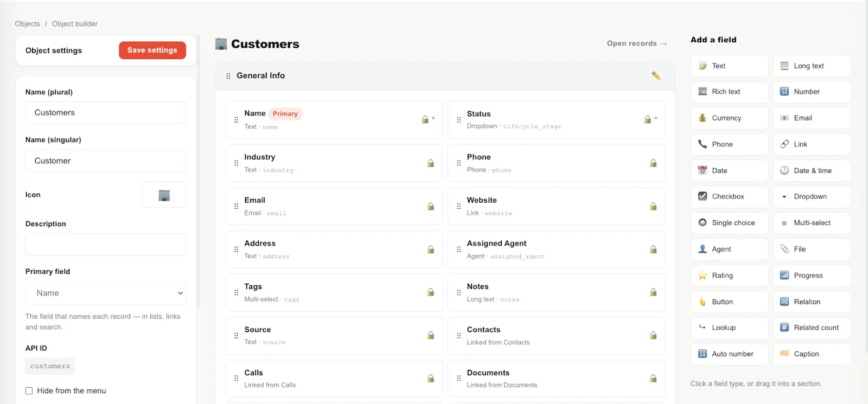Add a Rich text field
This screenshot has width=868, height=404.
[x=730, y=92]
